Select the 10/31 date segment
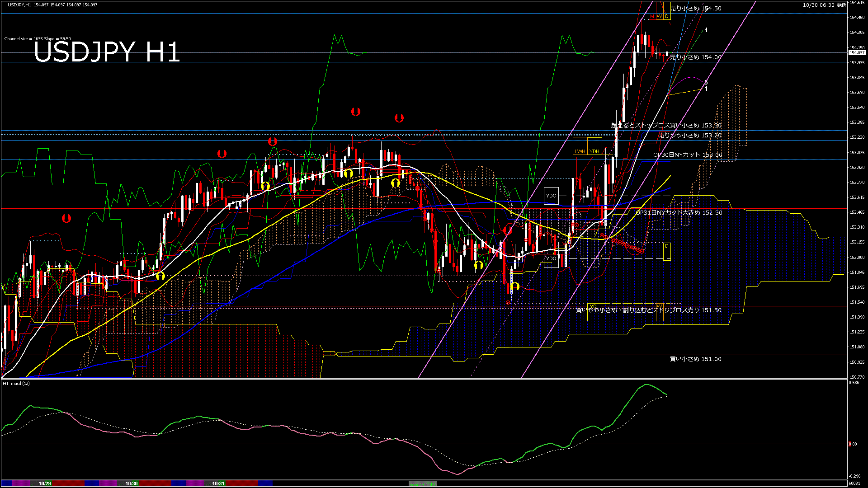 pos(218,483)
